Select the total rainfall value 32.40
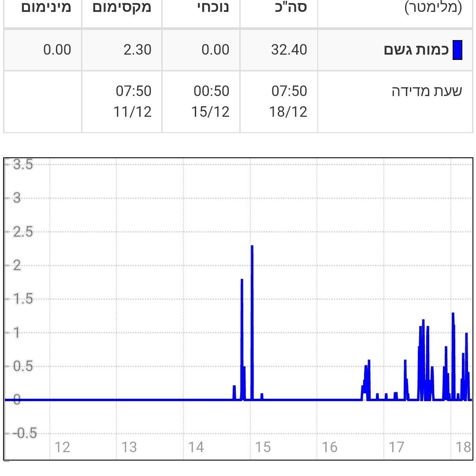Screen dimensions: 476x476 pyautogui.click(x=289, y=50)
